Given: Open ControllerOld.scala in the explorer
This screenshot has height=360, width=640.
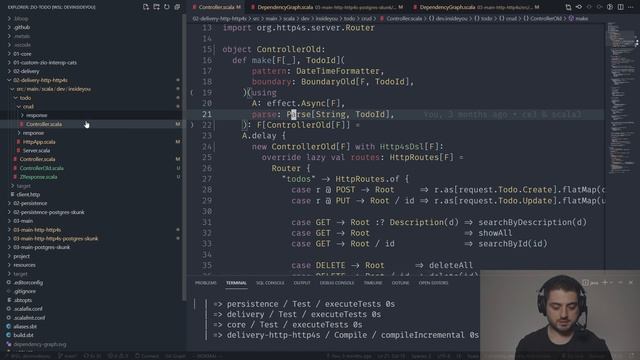Looking at the screenshot, I should pyautogui.click(x=42, y=168).
